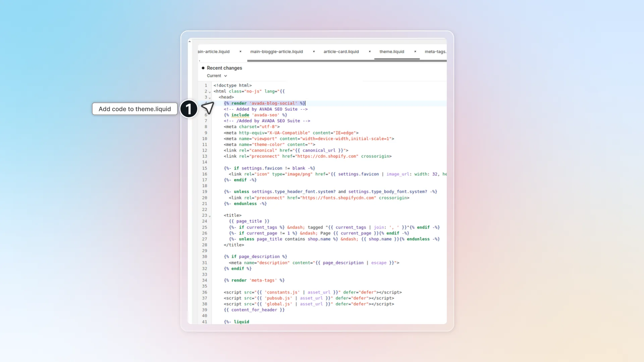Screen dimensions: 644x362
Task: Click line number 29 in the gutter
Action: pyautogui.click(x=205, y=251)
